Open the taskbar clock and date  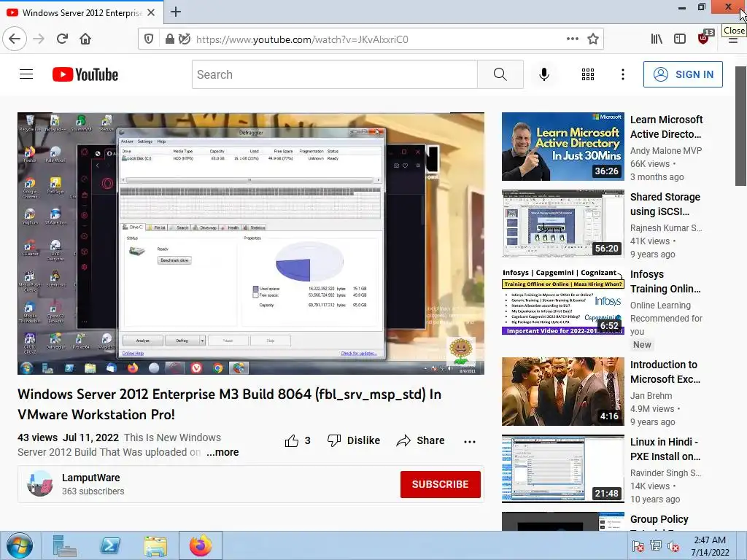710,546
